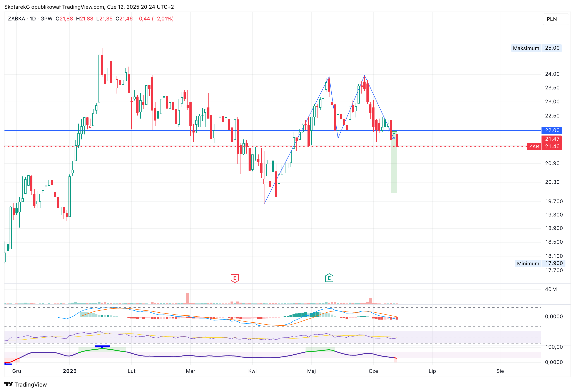Viewport: 575px width, 392px height.
Task: Click the Cze month label on time axis
Action: click(373, 371)
